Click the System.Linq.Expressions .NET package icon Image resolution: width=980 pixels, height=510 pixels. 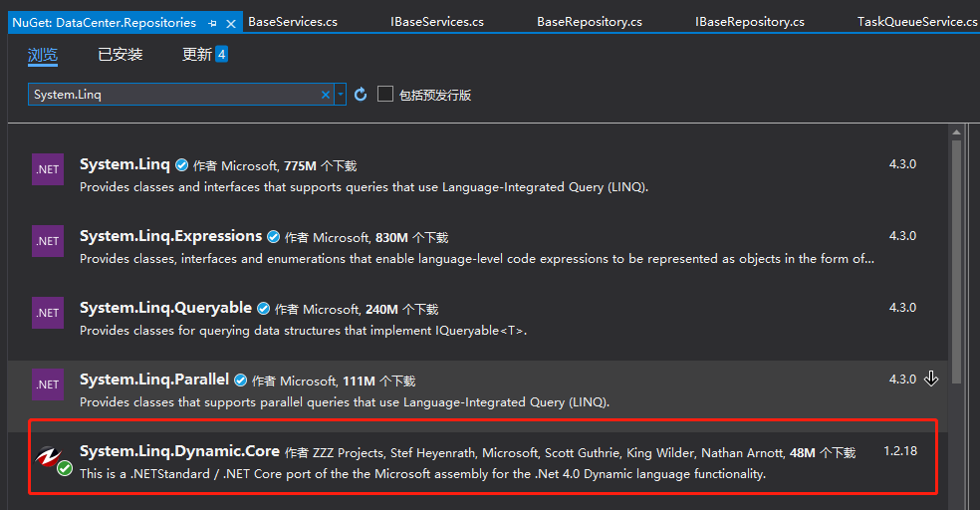pyautogui.click(x=48, y=241)
